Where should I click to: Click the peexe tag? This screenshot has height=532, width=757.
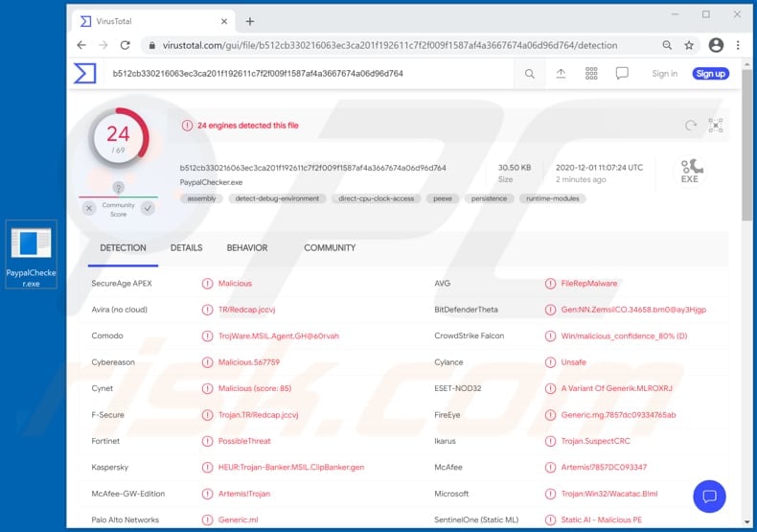(443, 198)
